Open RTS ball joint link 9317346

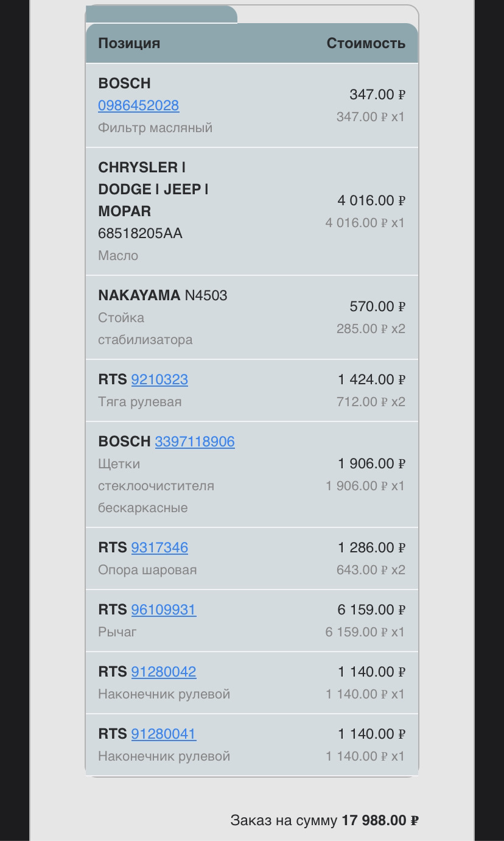coord(159,547)
